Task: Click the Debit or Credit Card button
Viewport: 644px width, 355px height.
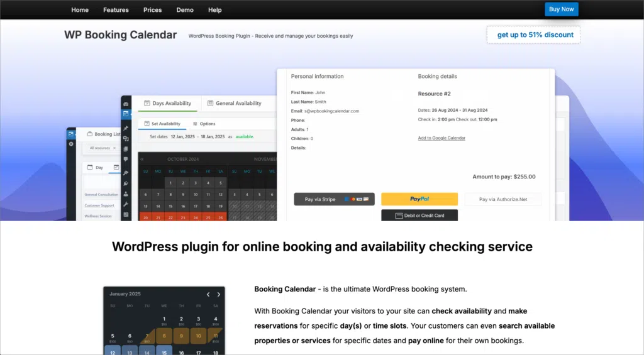Action: pyautogui.click(x=419, y=216)
